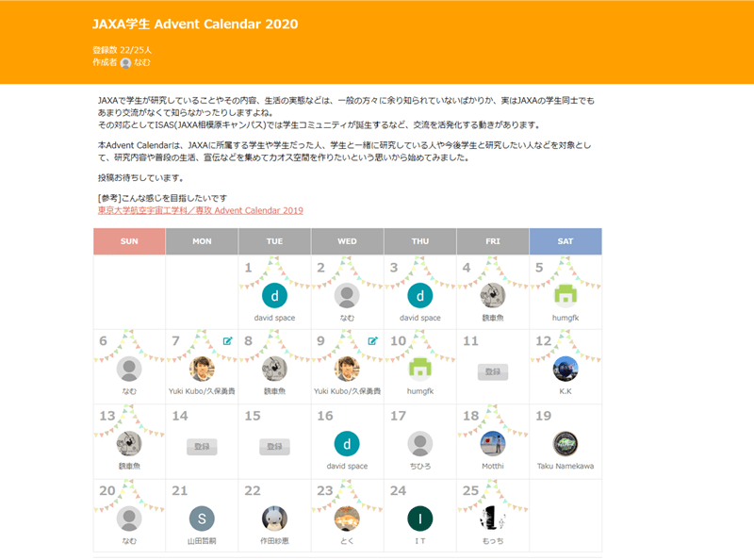Open なむ avatar on day 20
This screenshot has width=754, height=560.
[129, 519]
